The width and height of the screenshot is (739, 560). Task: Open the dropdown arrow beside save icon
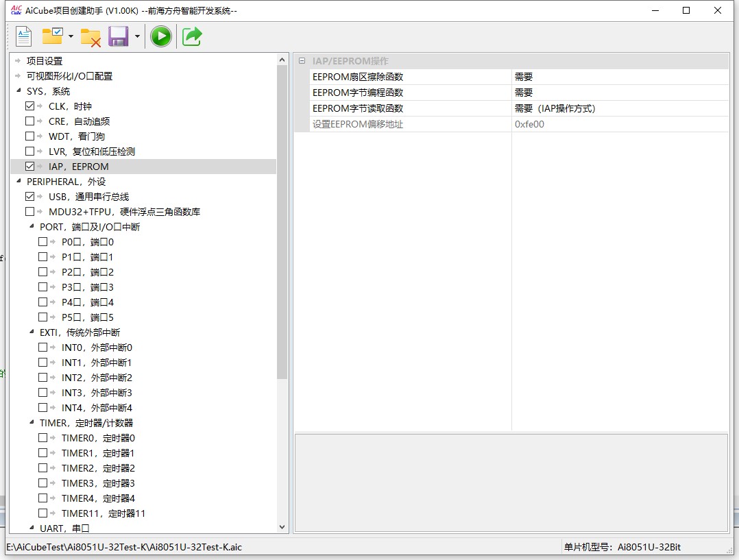coord(137,36)
